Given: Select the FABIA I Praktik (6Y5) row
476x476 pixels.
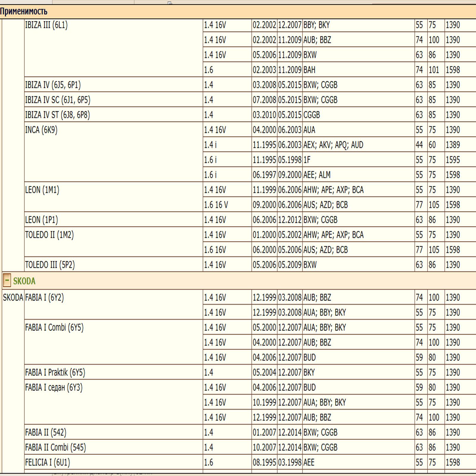Looking at the screenshot, I should pyautogui.click(x=55, y=372).
